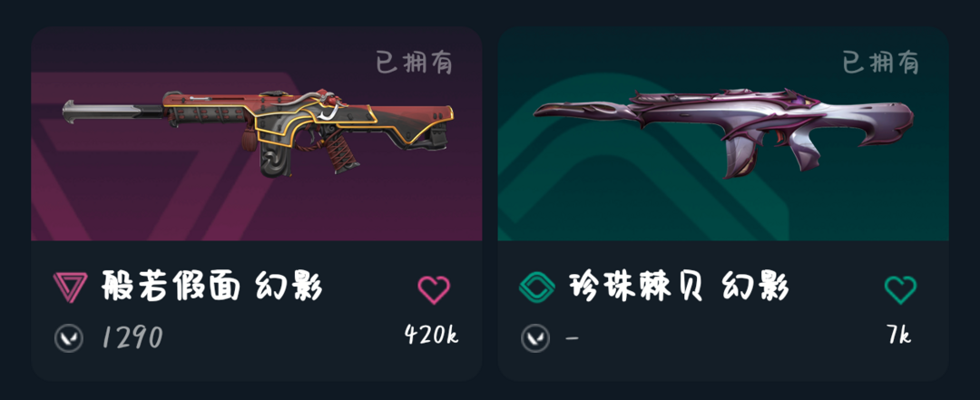Click the 已拥有 label on the teal card

click(x=880, y=63)
